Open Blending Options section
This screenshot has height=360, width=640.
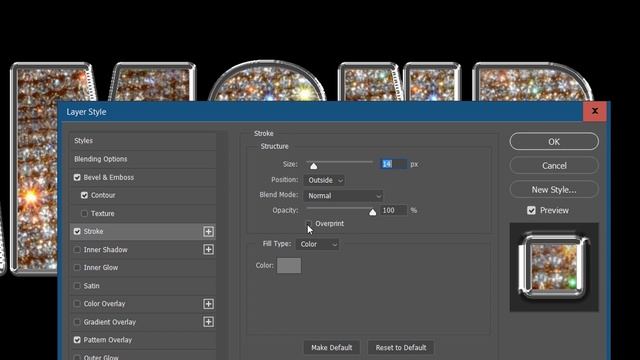click(x=143, y=159)
